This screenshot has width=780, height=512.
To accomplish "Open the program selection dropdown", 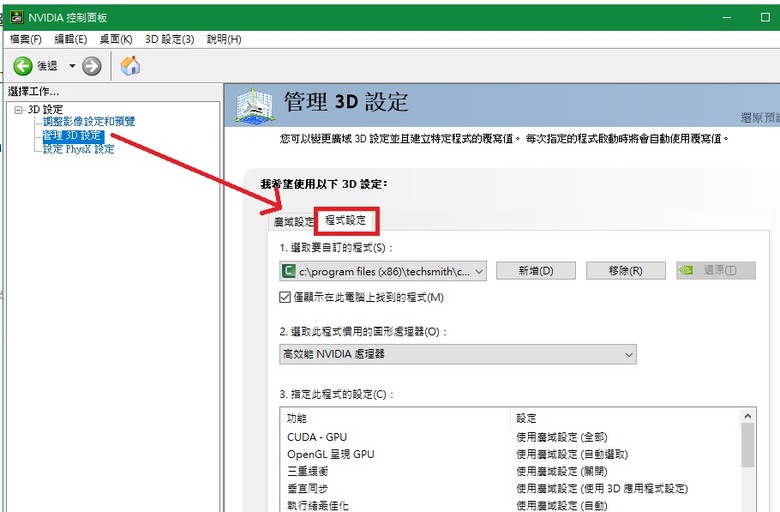I will 383,272.
